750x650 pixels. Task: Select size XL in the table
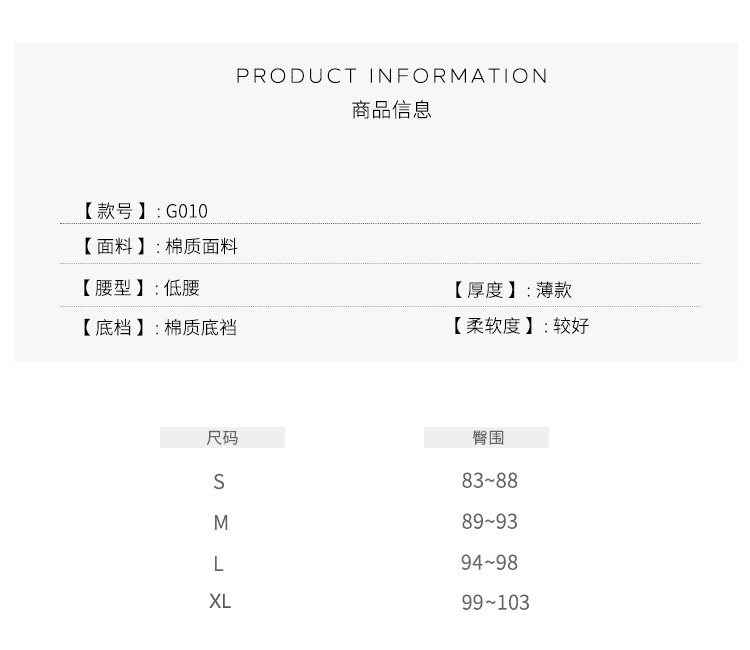pos(220,602)
